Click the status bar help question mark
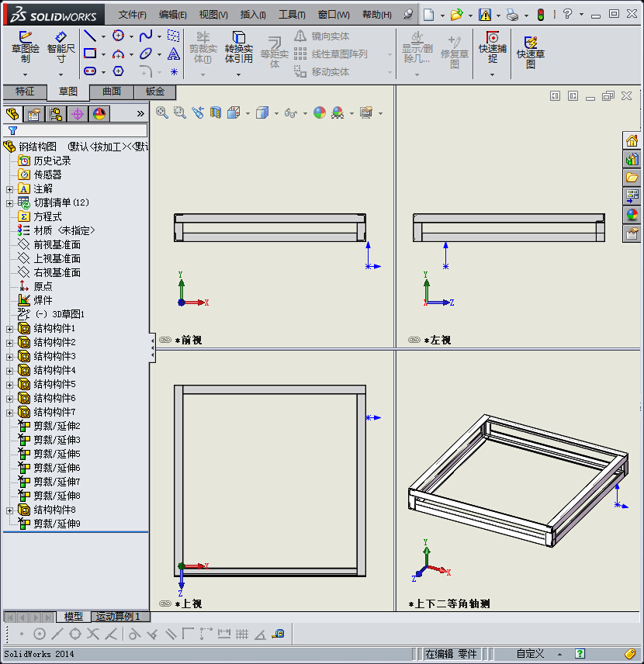This screenshot has width=644, height=664. [x=580, y=654]
